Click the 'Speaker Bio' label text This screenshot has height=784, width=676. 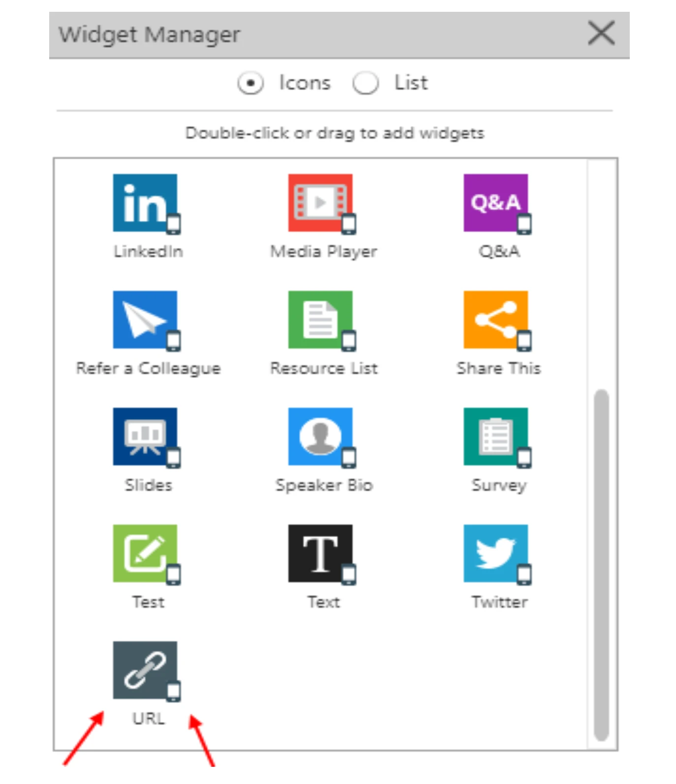click(324, 486)
